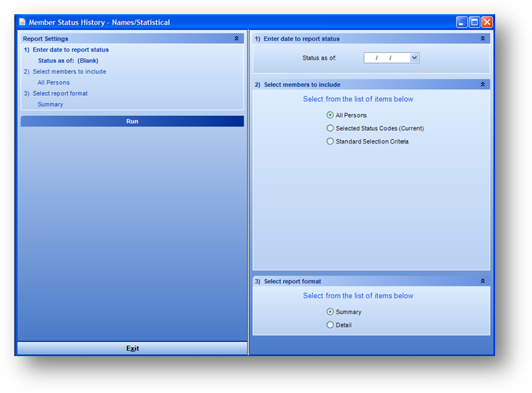Collapse the Report Settings panel
Viewport: 532px width, 393px height.
236,39
